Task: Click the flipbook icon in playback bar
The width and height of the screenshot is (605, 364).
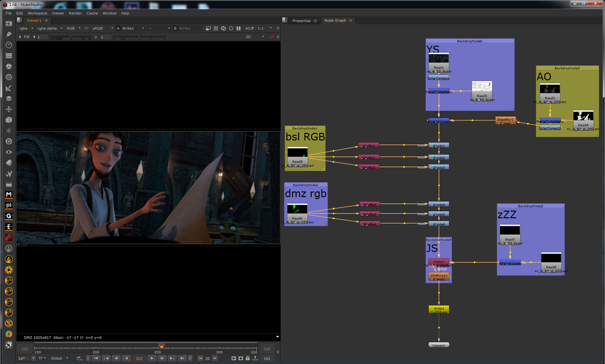Action: [x=234, y=358]
